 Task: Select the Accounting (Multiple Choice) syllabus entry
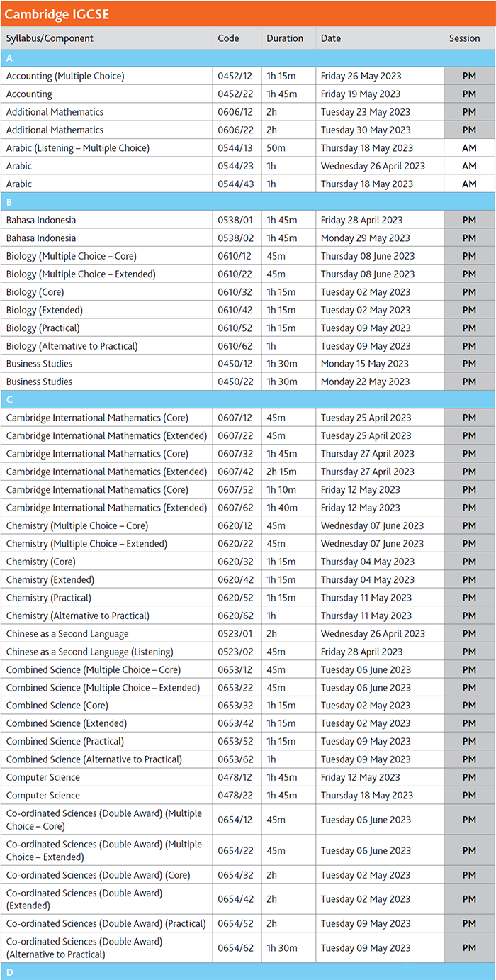[65, 76]
